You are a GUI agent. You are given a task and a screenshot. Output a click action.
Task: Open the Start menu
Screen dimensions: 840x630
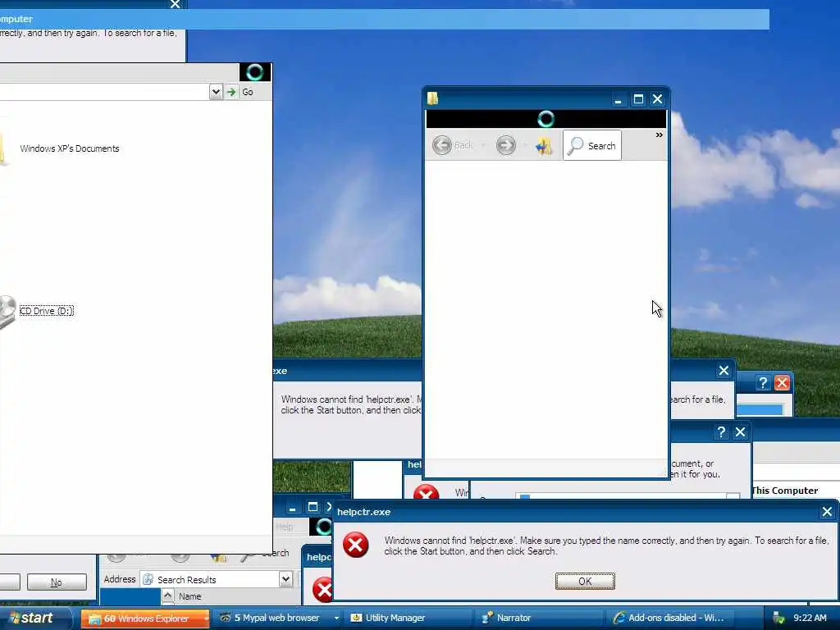pos(35,618)
